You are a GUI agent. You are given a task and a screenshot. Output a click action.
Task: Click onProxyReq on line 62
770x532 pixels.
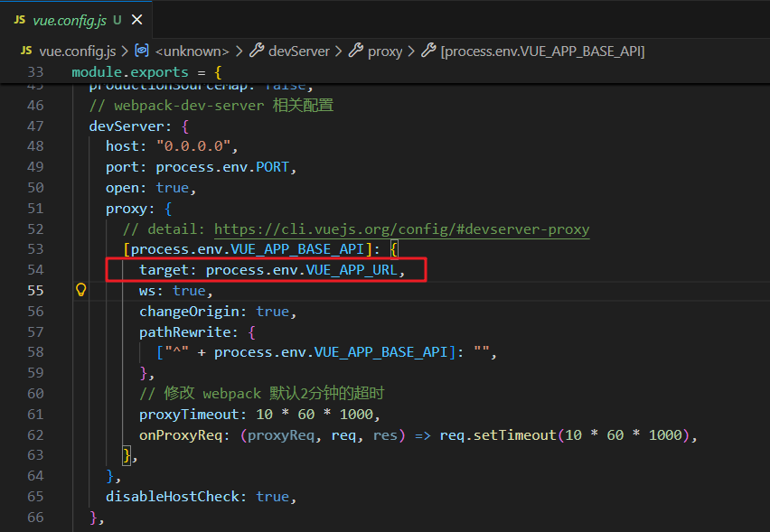[x=181, y=435]
